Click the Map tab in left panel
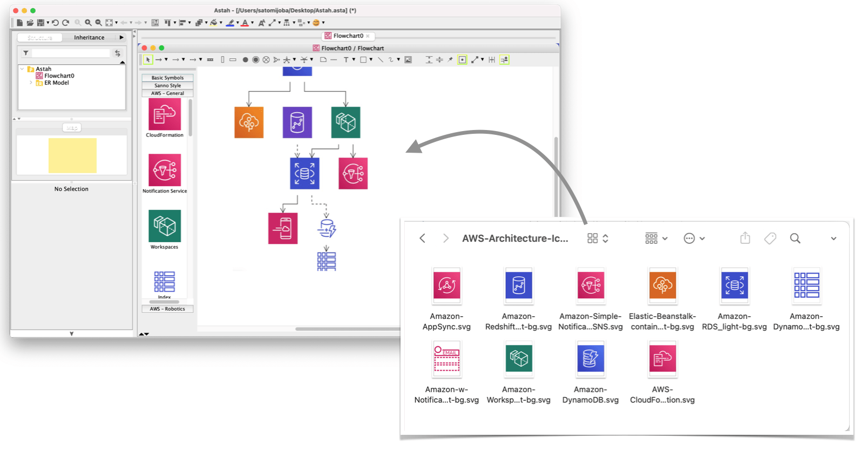868x451 pixels. (x=72, y=128)
